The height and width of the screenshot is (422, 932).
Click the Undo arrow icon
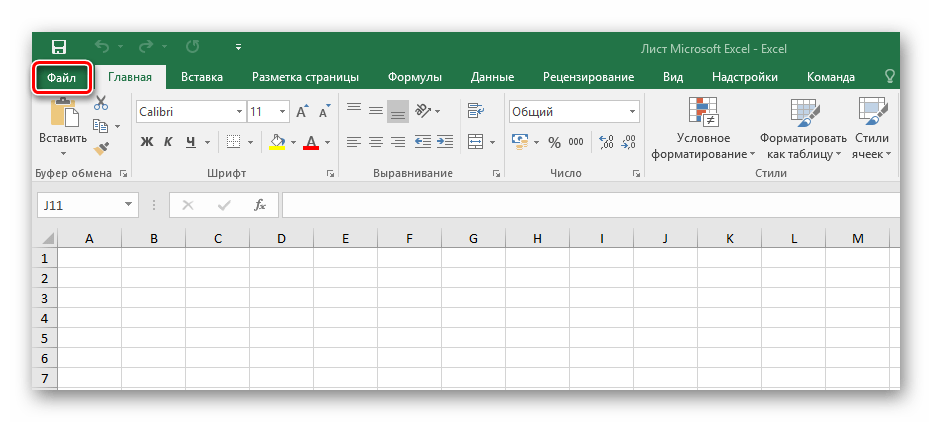102,47
